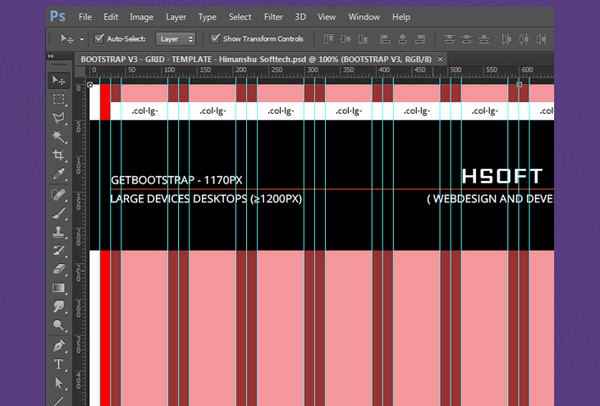Image resolution: width=600 pixels, height=406 pixels.
Task: Open the File menu
Action: tap(85, 17)
